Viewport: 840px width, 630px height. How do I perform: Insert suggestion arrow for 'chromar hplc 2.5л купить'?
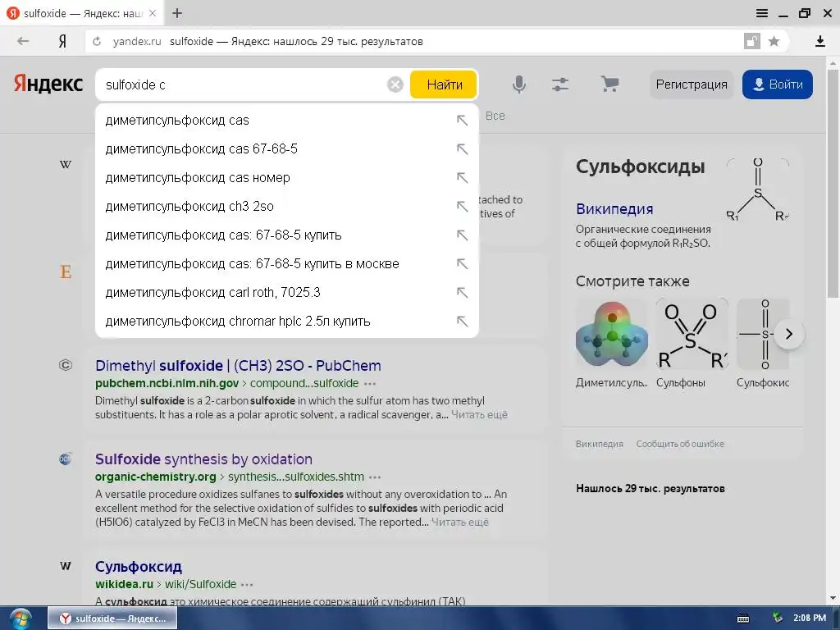[462, 322]
